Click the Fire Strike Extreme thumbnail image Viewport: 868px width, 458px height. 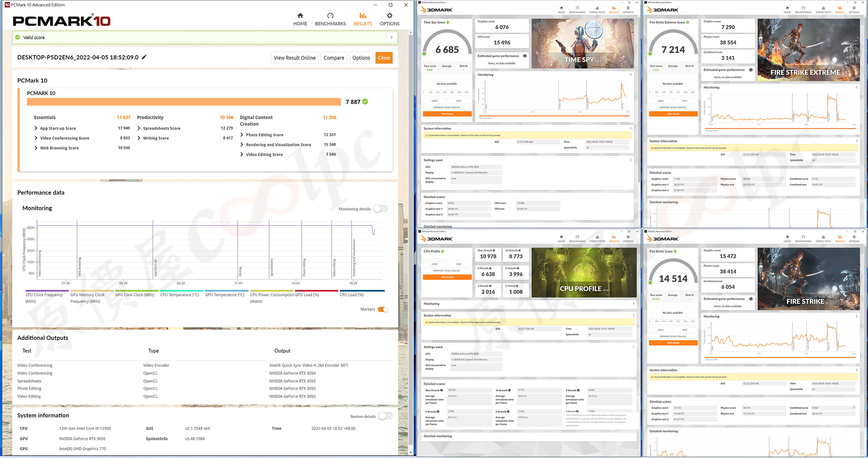pyautogui.click(x=809, y=50)
